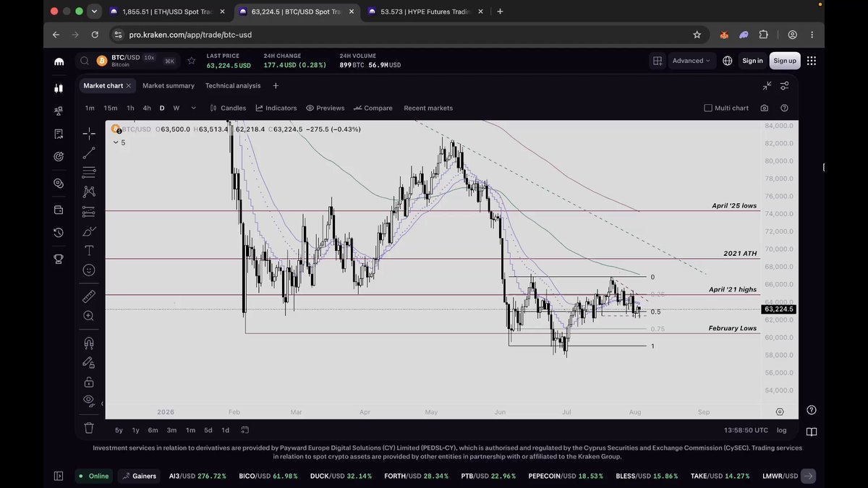Viewport: 868px width, 488px height.
Task: Take a chart snapshot with camera icon
Action: (x=765, y=108)
